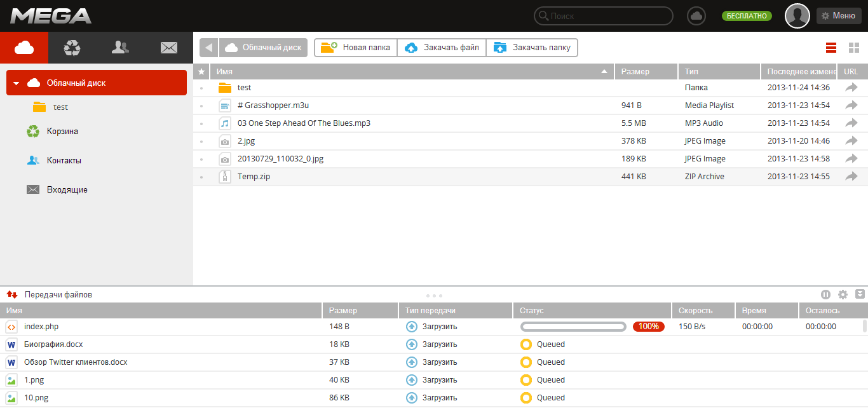This screenshot has width=868, height=408.
Task: Click Word icon of Обзор Twitter клиентов.docx
Action: coord(11,362)
